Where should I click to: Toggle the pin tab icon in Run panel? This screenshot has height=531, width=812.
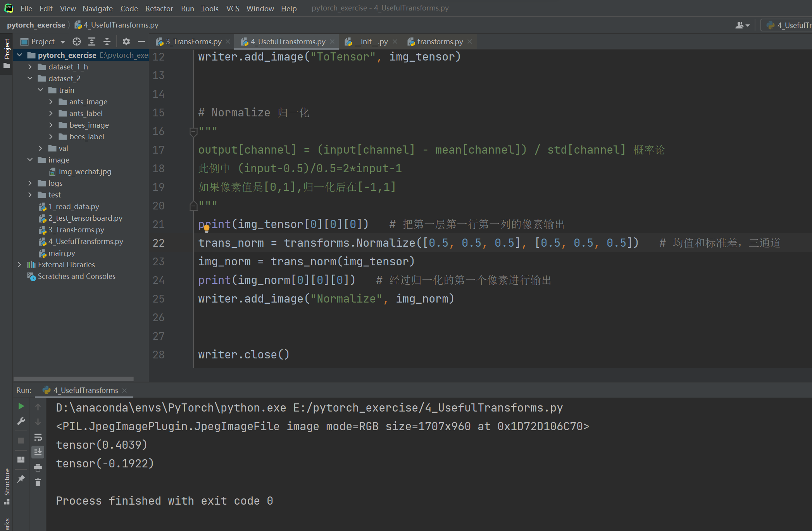21,479
